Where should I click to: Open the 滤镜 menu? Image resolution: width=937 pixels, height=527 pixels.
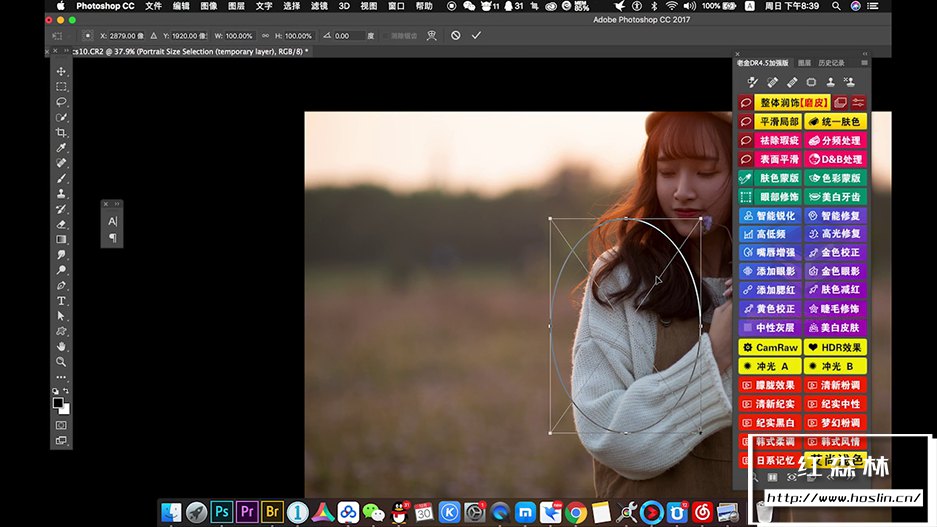coord(319,6)
